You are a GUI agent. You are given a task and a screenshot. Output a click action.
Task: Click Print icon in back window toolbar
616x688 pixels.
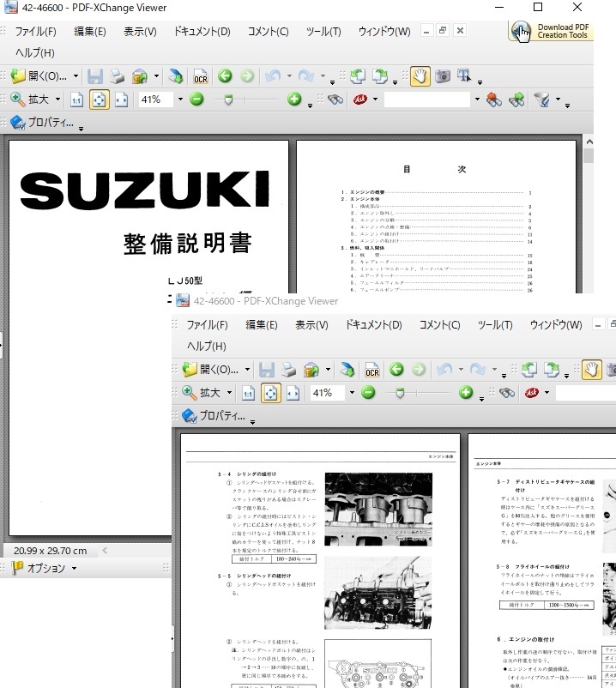click(118, 76)
